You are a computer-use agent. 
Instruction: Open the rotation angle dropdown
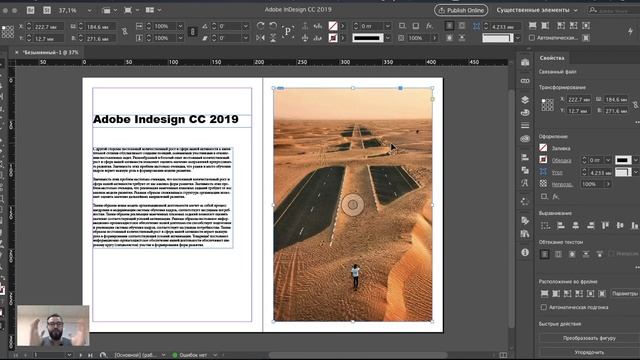(x=245, y=26)
